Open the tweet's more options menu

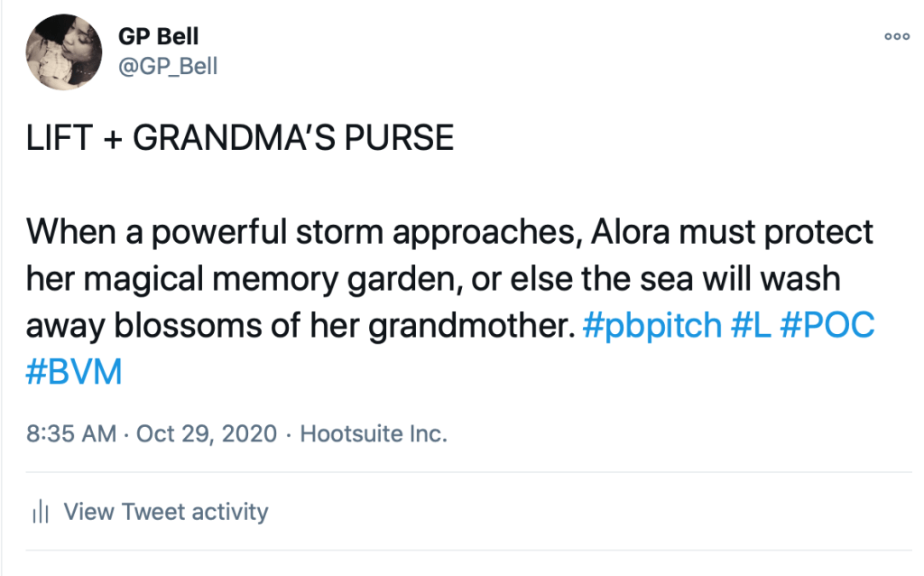896,37
